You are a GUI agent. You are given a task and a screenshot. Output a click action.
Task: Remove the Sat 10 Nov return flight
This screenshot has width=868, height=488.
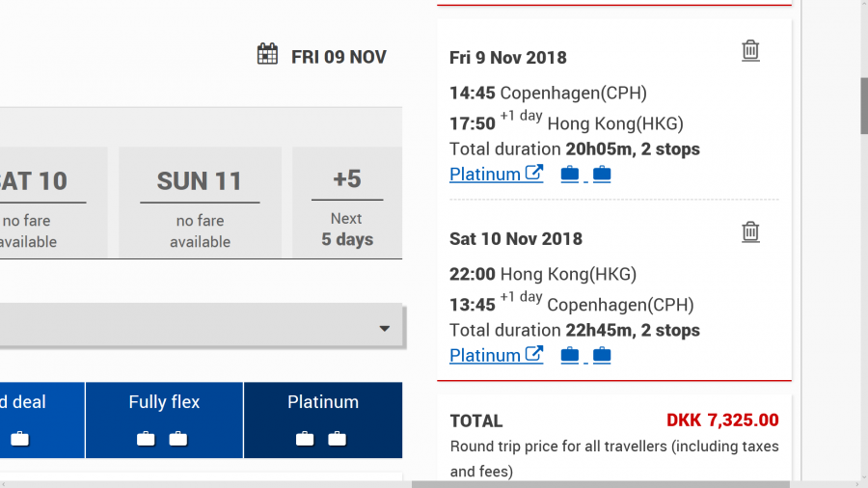click(750, 232)
